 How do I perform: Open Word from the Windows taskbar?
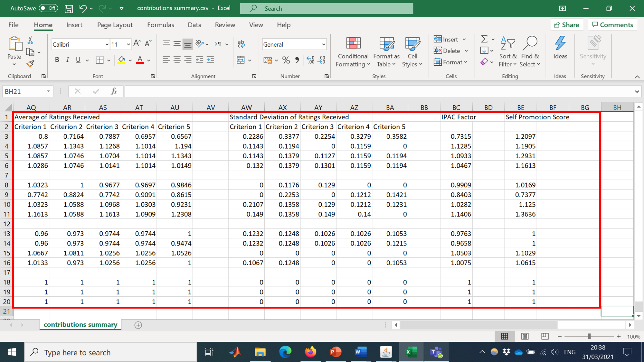click(x=360, y=352)
